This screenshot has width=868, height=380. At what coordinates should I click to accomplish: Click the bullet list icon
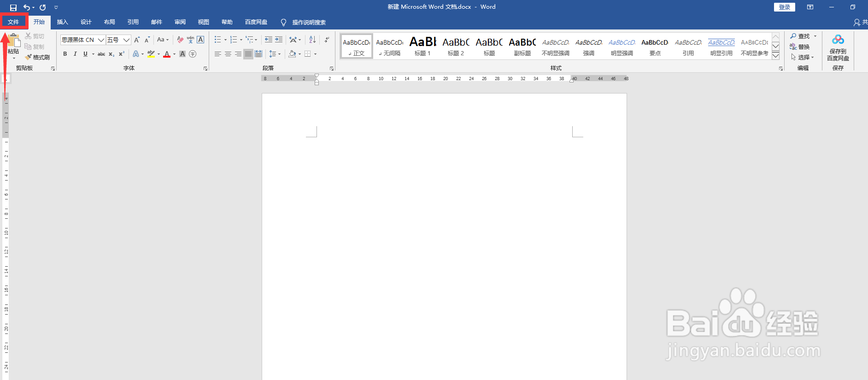217,40
